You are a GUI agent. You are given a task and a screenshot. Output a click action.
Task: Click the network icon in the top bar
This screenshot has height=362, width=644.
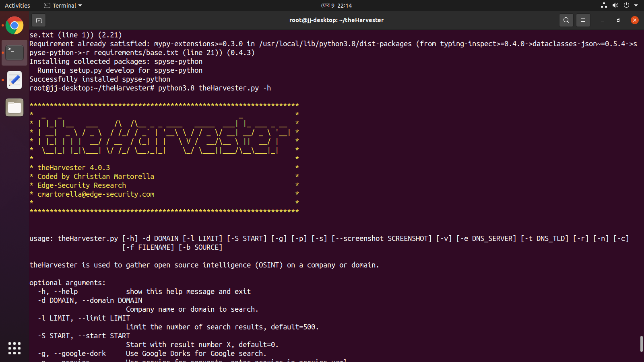pos(603,5)
